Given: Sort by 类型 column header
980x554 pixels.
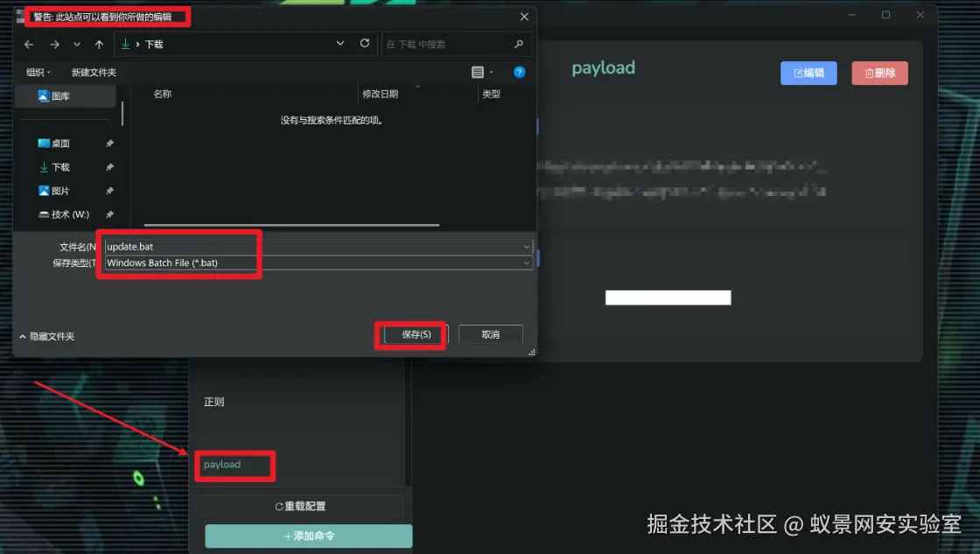Looking at the screenshot, I should click(491, 95).
